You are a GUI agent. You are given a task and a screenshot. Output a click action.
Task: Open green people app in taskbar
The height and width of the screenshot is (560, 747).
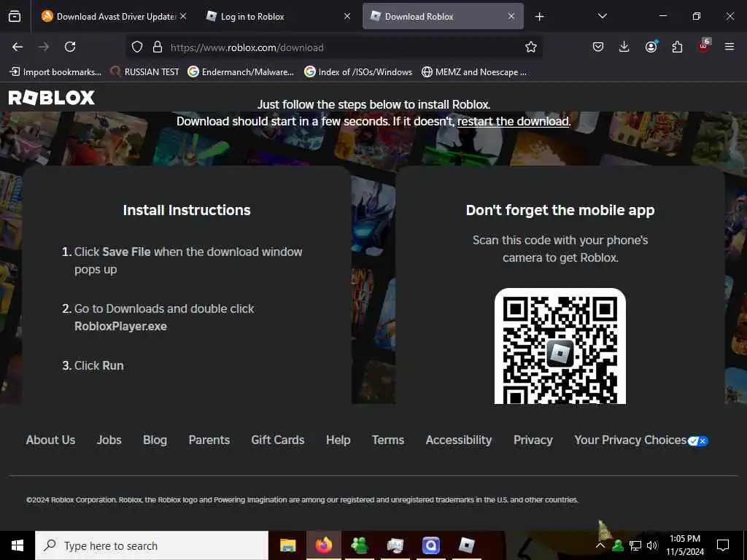[x=359, y=545]
